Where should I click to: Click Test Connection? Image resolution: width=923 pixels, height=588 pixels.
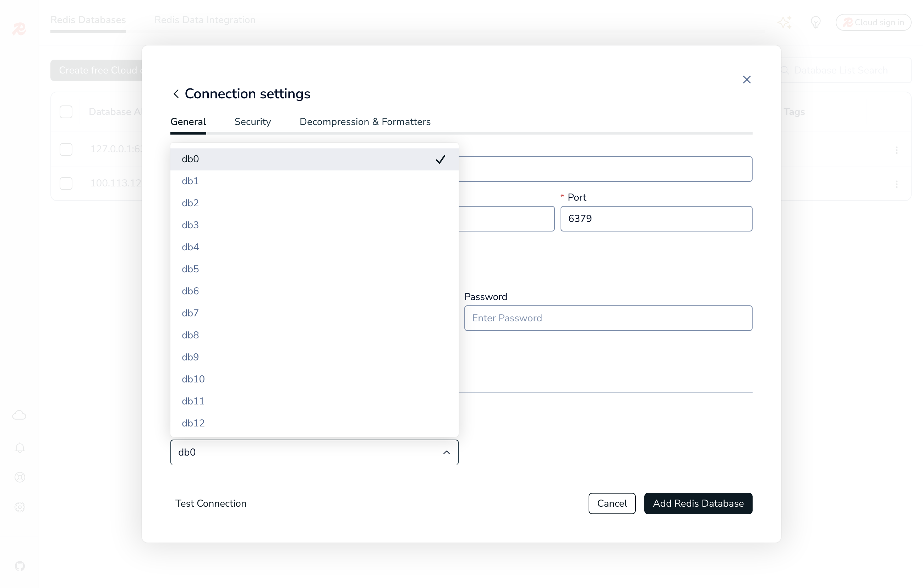(x=211, y=503)
